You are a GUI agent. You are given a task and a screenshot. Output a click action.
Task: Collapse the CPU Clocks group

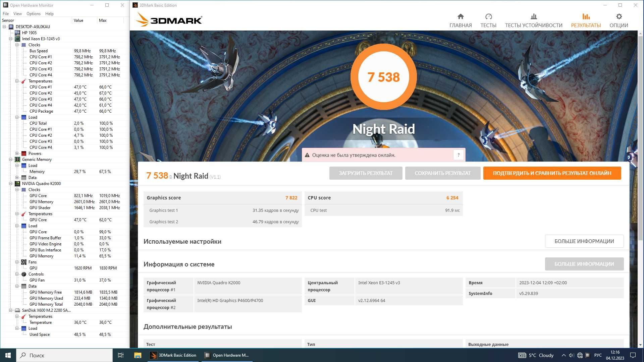click(17, 45)
